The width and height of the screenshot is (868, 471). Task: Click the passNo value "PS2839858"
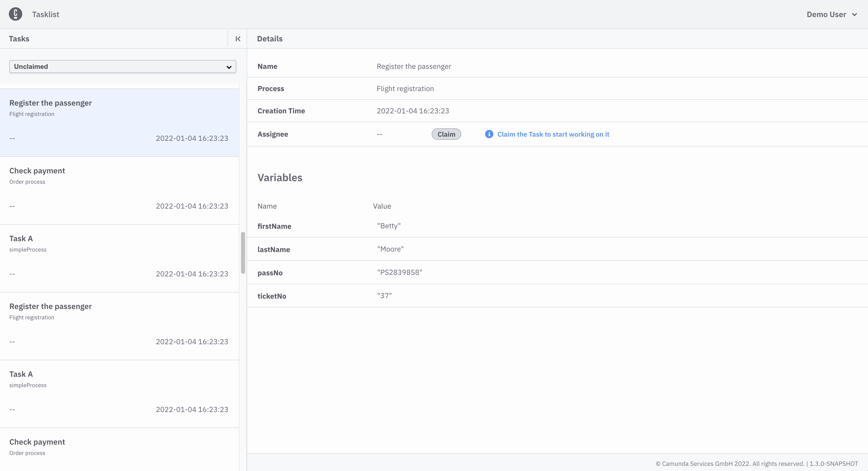click(400, 272)
